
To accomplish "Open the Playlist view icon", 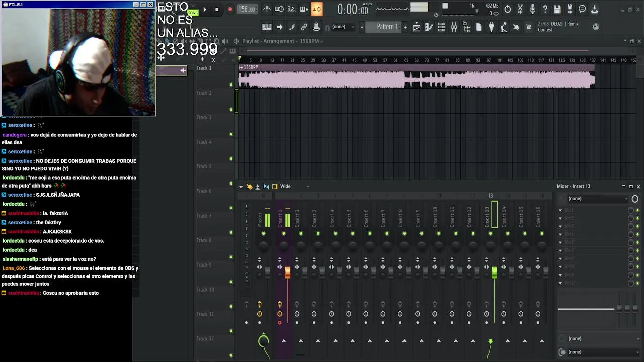I will click(x=417, y=27).
